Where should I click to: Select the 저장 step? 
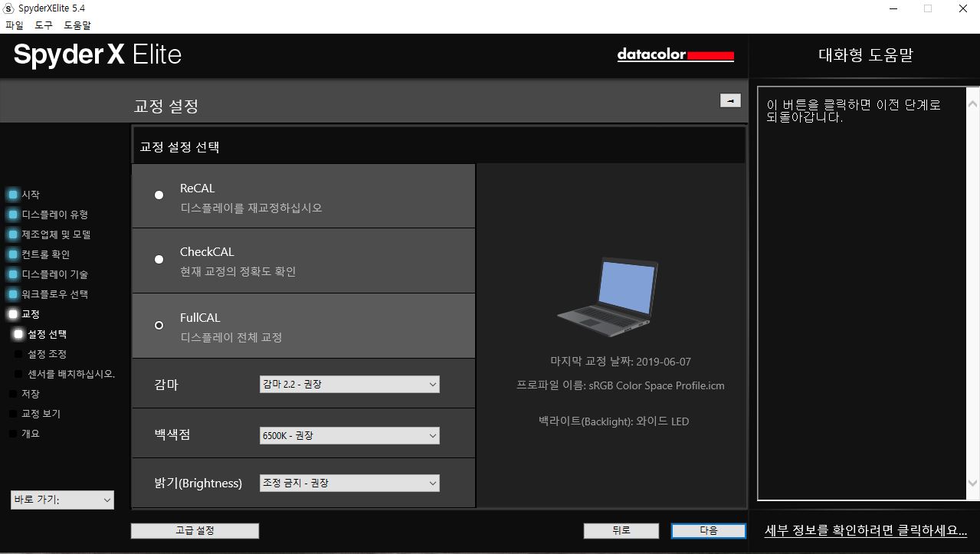pos(24,394)
